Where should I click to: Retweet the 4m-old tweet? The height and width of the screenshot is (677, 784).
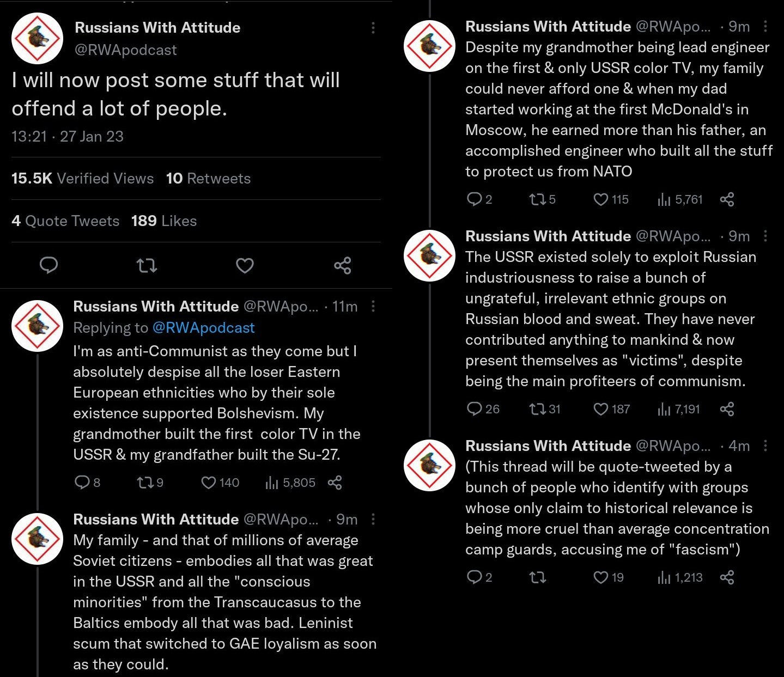click(538, 577)
